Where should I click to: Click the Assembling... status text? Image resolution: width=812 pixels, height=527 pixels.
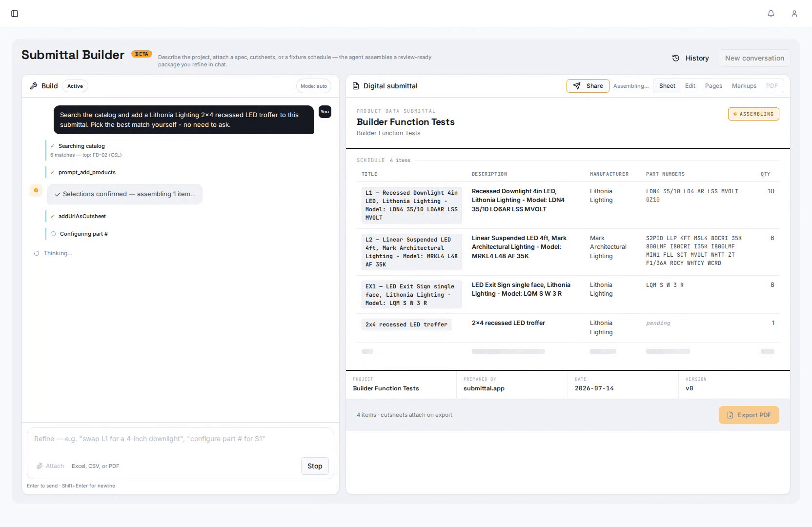click(x=631, y=86)
